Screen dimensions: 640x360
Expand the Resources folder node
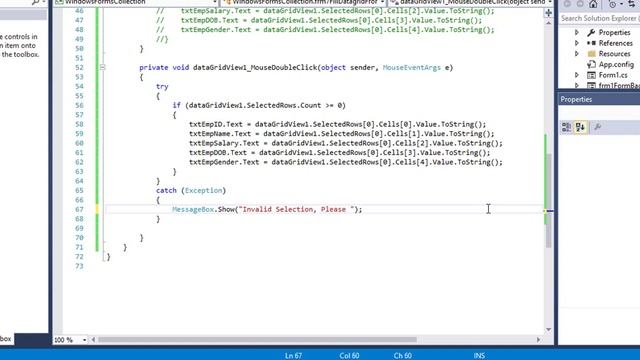point(577,53)
